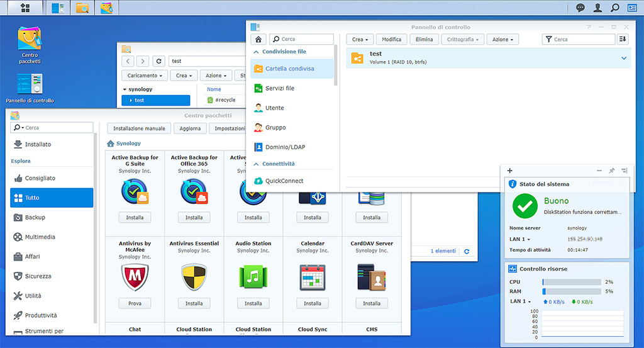
Task: Open the Main Menu grid icon
Action: pyautogui.click(x=25, y=8)
